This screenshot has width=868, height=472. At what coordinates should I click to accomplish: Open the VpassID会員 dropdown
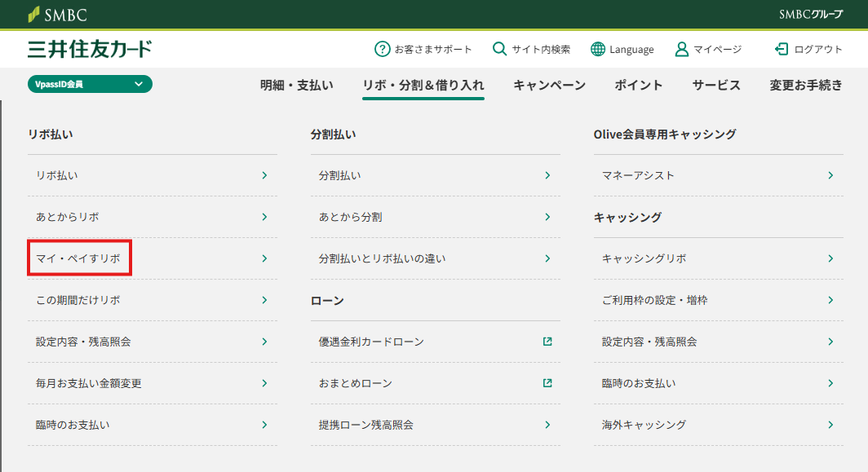click(x=90, y=84)
